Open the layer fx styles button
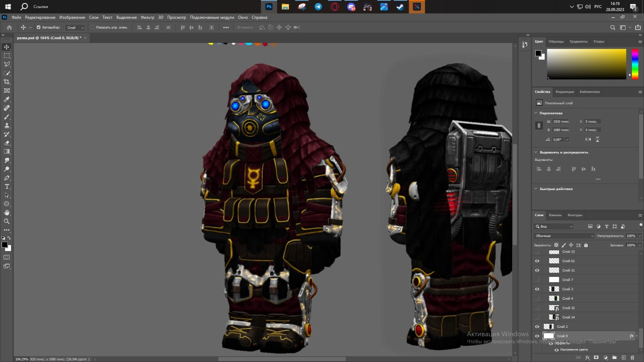644x362 pixels. coord(587,358)
